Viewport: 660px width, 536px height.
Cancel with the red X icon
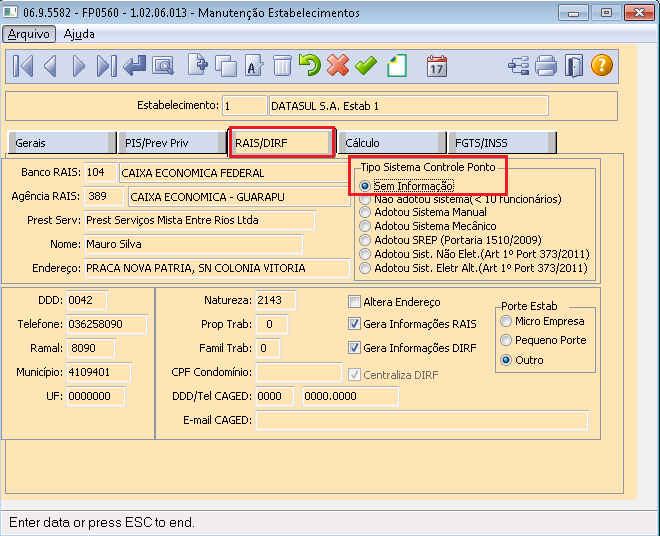[x=338, y=65]
